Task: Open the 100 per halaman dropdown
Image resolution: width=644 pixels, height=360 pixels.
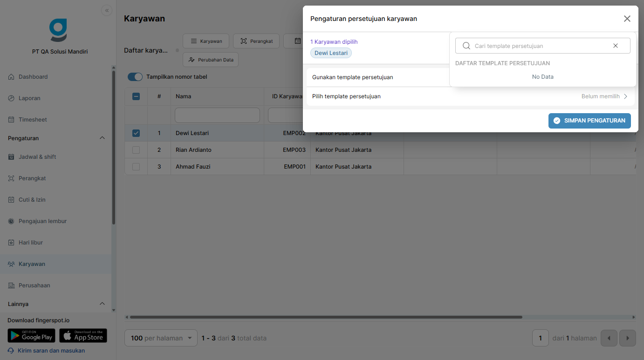Action: point(161,338)
